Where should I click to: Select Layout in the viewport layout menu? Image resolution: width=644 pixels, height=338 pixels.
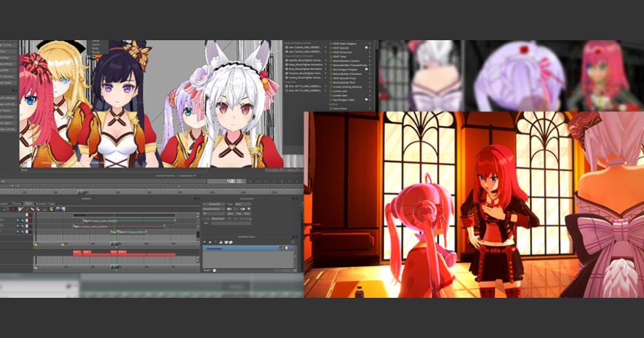tap(95, 44)
